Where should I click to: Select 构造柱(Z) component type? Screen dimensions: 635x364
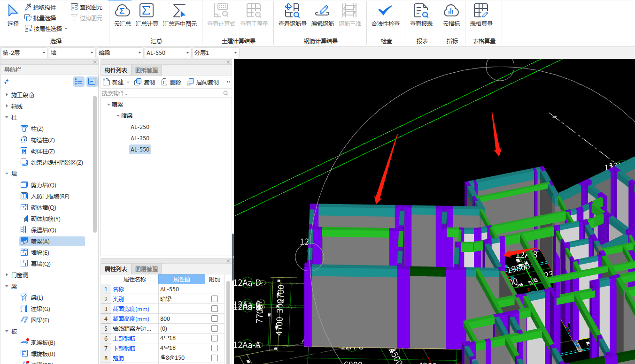point(38,140)
